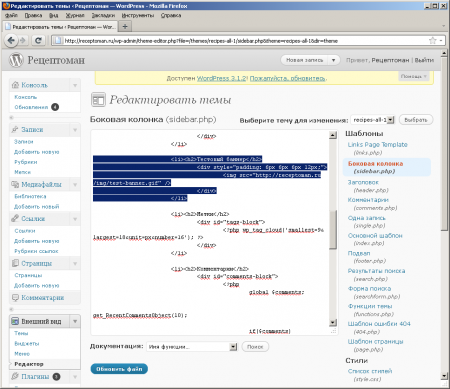Open the Темы submenu item

(x=21, y=333)
